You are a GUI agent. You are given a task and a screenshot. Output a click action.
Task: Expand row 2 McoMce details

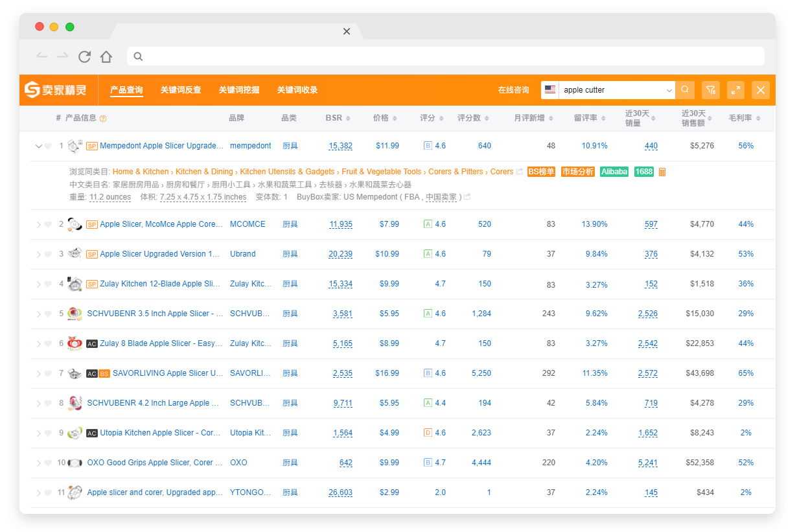38,224
